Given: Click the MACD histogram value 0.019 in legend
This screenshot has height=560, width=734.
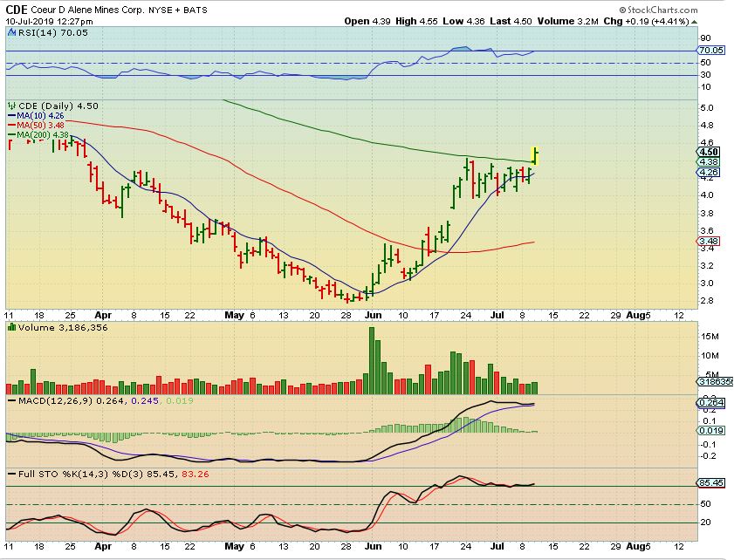Looking at the screenshot, I should pos(179,401).
